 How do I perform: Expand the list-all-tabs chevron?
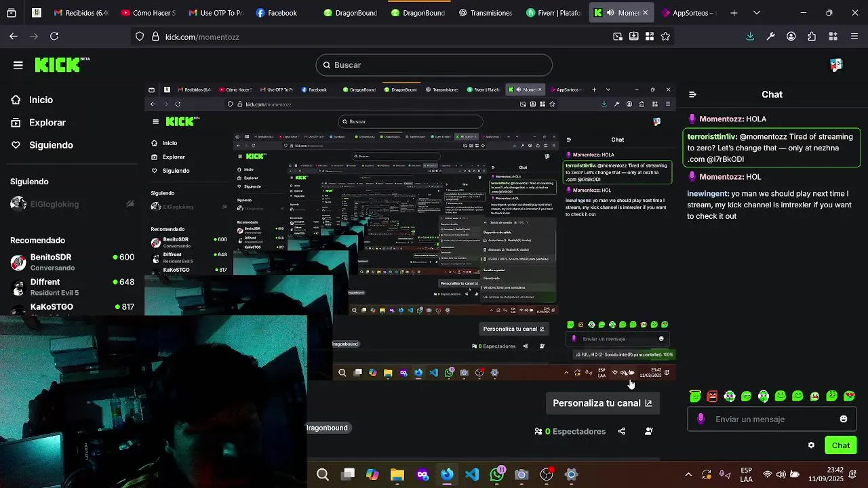pos(757,13)
